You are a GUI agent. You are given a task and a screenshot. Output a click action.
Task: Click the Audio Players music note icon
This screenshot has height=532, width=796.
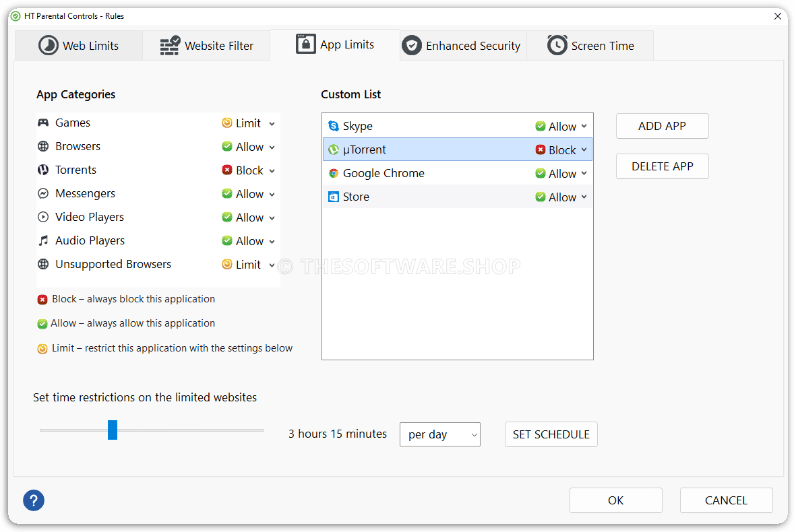pyautogui.click(x=43, y=240)
